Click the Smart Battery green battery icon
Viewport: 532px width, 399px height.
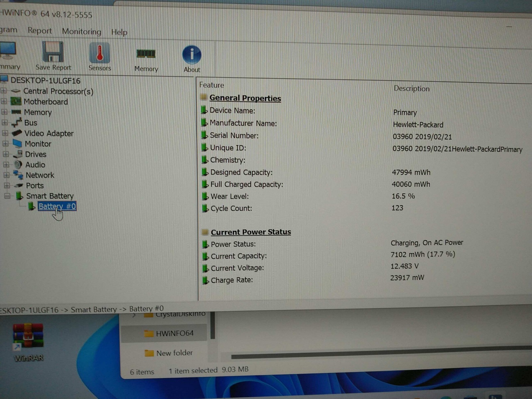(20, 196)
